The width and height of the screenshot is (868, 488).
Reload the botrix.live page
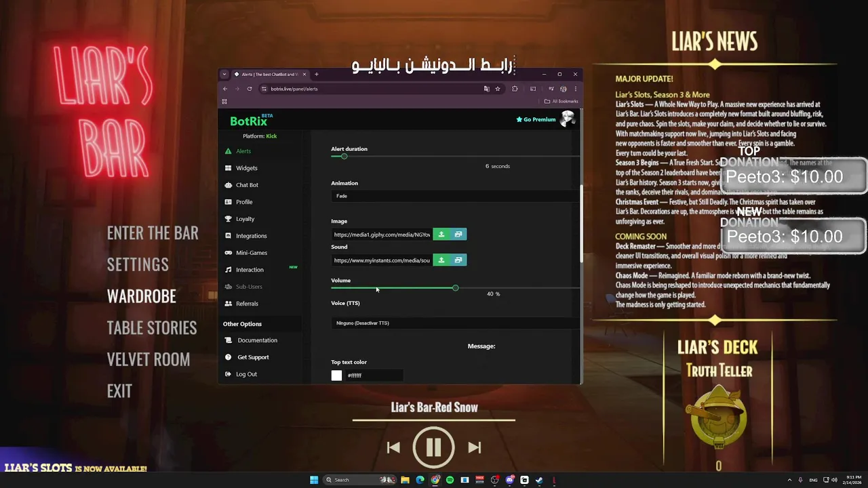point(250,89)
